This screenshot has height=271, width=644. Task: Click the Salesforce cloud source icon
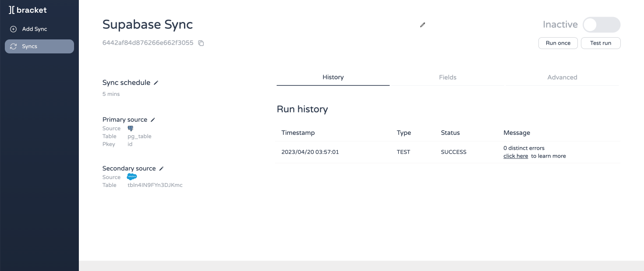tap(131, 177)
